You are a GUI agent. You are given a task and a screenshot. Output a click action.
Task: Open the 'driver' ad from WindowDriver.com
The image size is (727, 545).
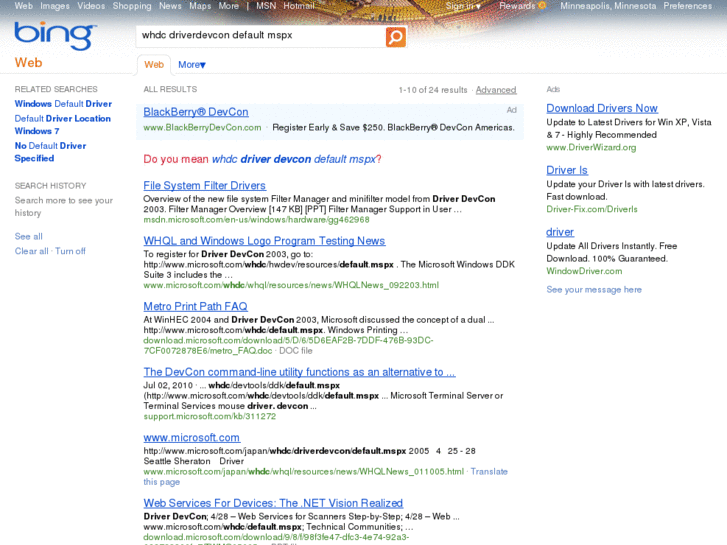click(560, 232)
